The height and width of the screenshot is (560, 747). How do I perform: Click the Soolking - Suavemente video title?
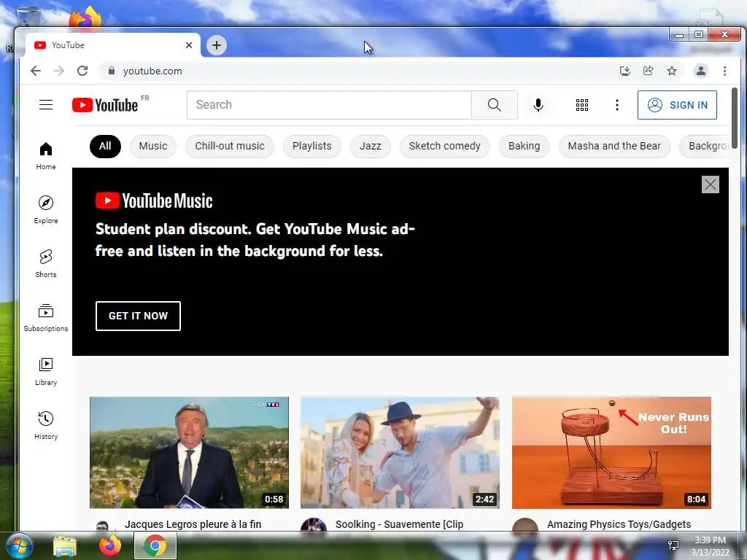pyautogui.click(x=399, y=524)
